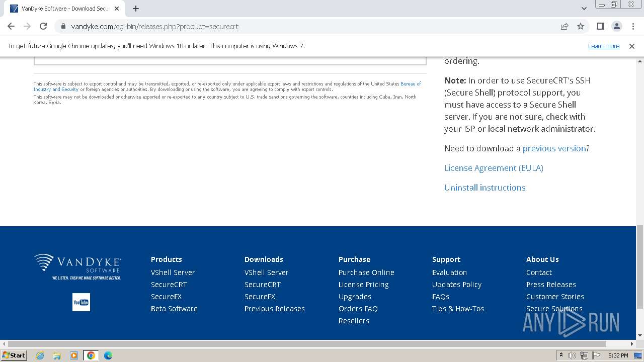
Task: Open FAQs under Support
Action: 441,297
